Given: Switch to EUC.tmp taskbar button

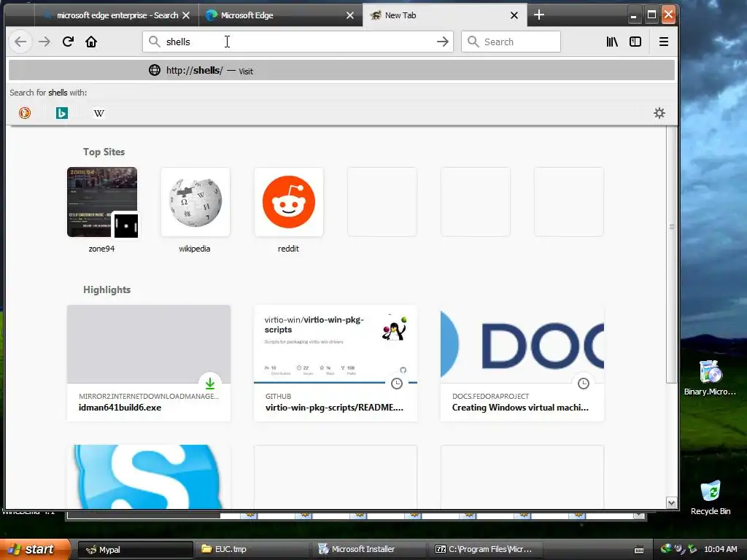Looking at the screenshot, I should (252, 550).
